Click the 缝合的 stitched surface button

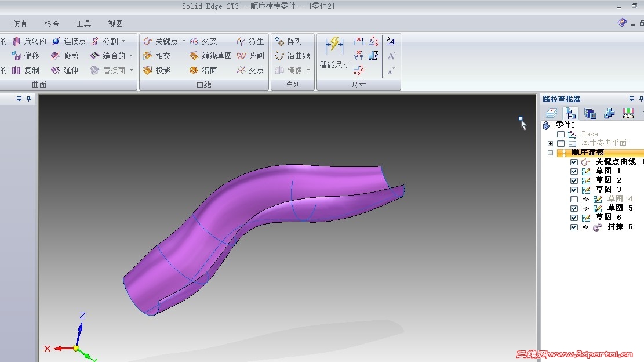click(108, 56)
